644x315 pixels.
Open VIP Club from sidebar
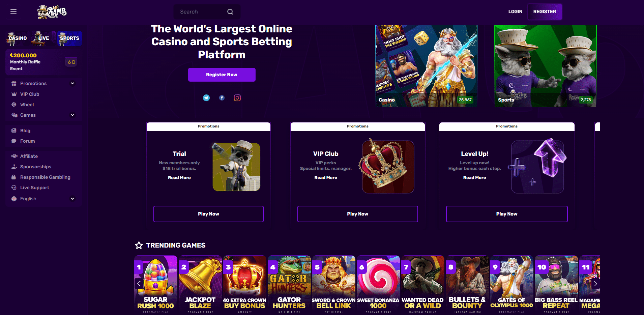click(30, 94)
